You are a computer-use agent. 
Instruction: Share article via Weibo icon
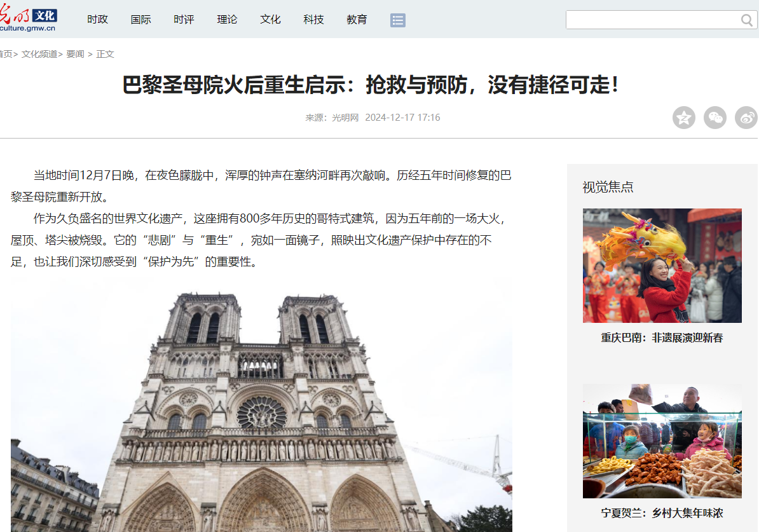tap(746, 118)
